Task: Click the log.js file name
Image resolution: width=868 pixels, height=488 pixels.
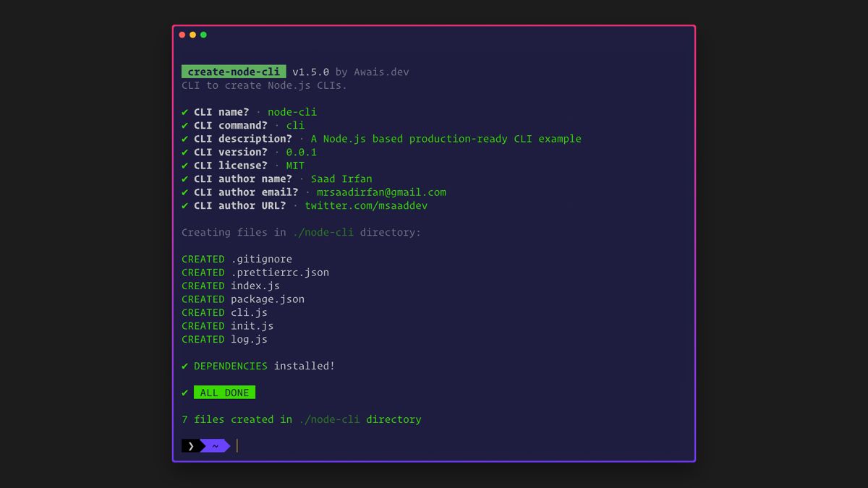Action: click(250, 339)
